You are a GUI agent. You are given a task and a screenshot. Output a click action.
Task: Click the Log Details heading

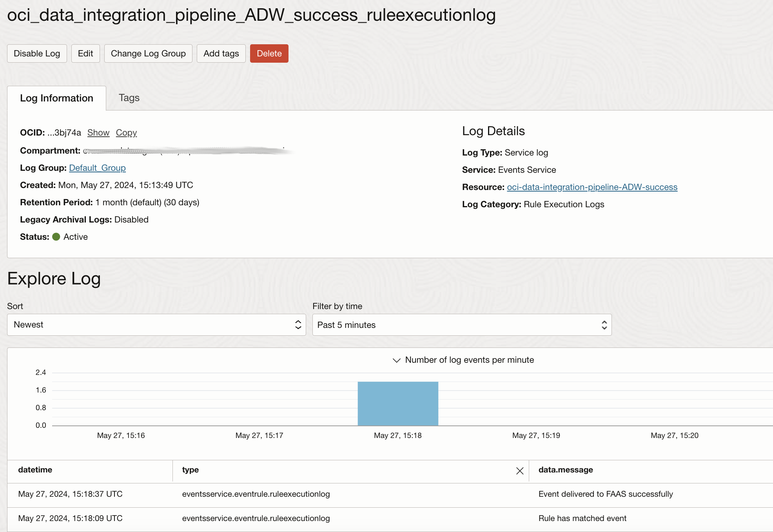[x=493, y=131]
